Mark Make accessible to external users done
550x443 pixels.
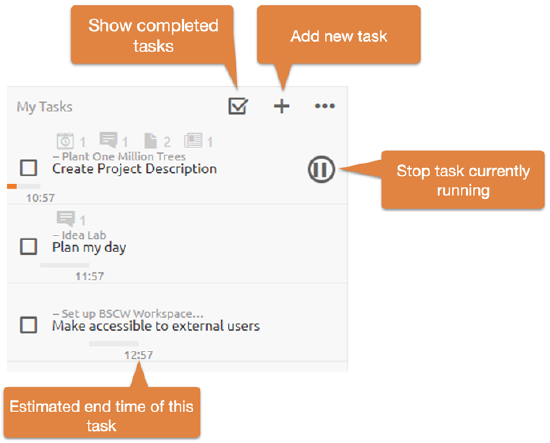pyautogui.click(x=28, y=325)
